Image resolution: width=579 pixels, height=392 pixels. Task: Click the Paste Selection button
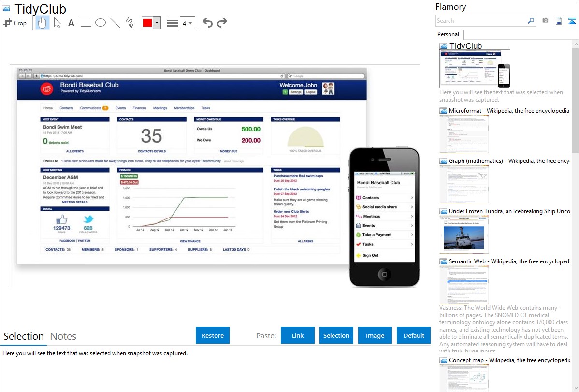pyautogui.click(x=336, y=335)
